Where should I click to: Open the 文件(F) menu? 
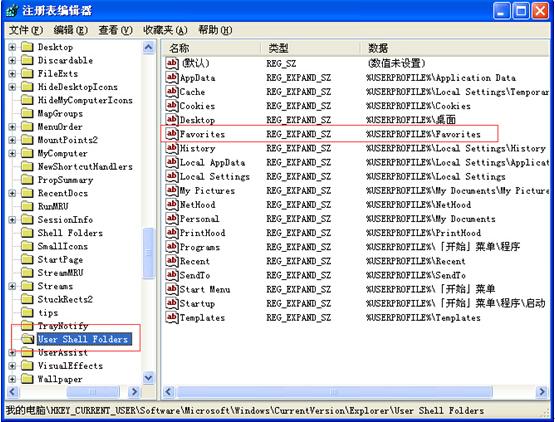point(26,30)
